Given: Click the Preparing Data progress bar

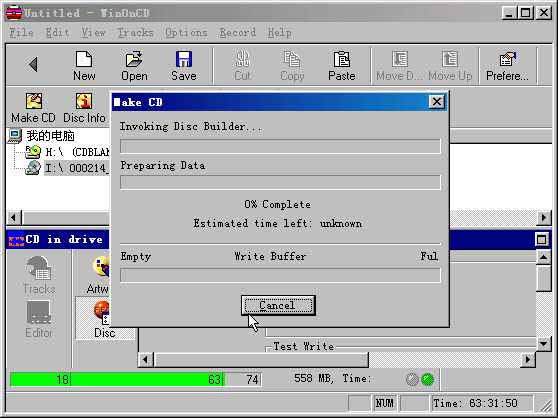Looking at the screenshot, I should [280, 182].
